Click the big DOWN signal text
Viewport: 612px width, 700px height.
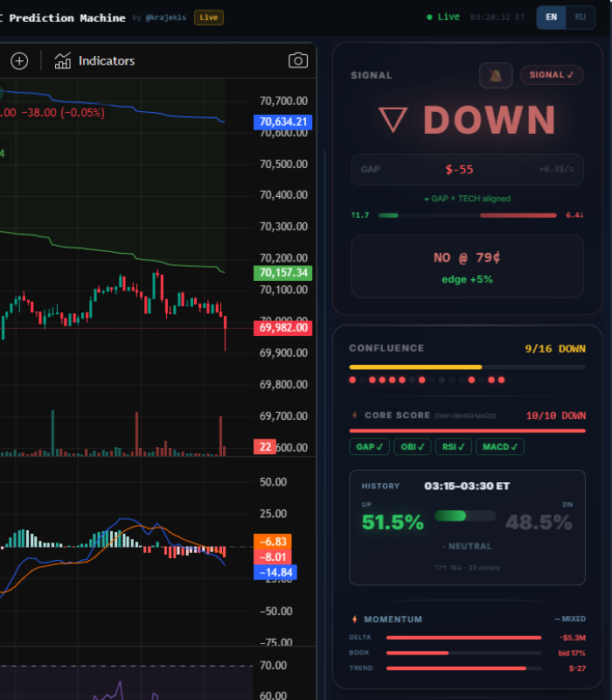(x=490, y=120)
